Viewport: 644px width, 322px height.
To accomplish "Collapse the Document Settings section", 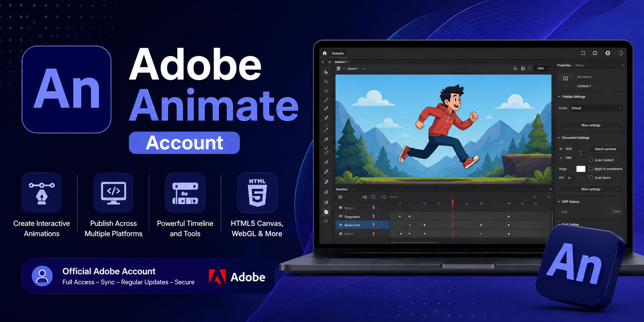I will (x=559, y=138).
